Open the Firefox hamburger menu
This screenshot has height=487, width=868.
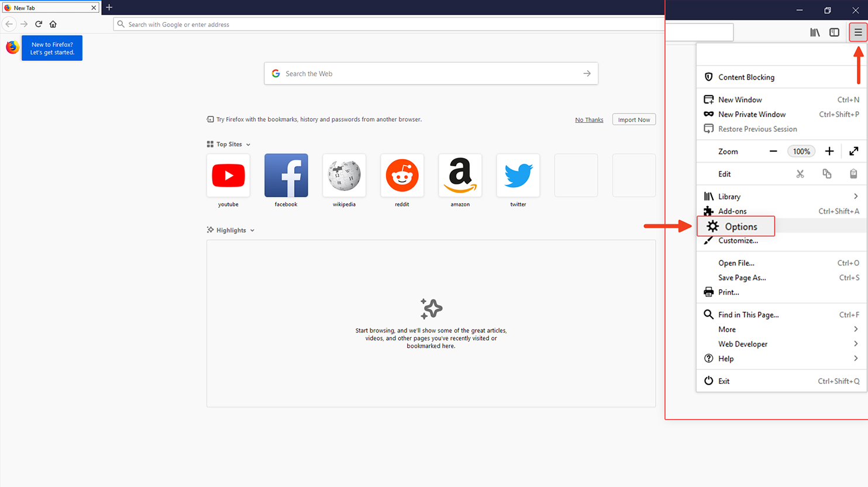pos(859,32)
